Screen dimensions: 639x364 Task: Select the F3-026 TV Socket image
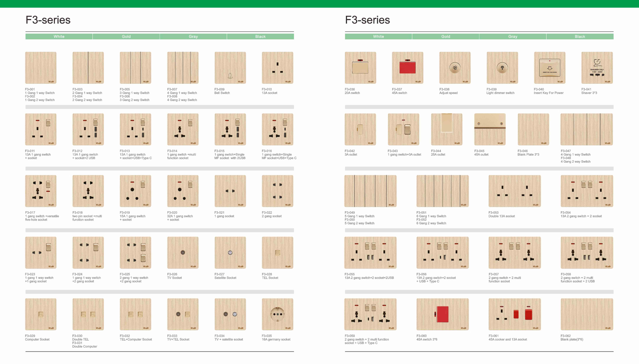183,253
